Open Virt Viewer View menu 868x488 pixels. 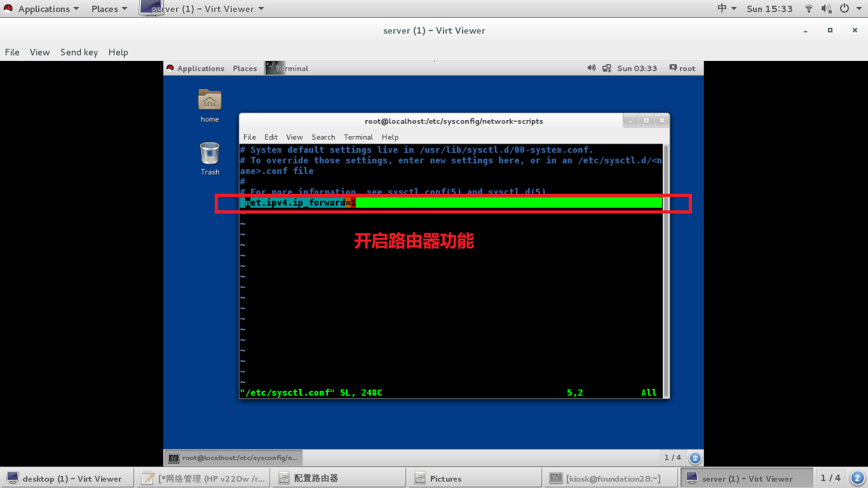tap(39, 52)
